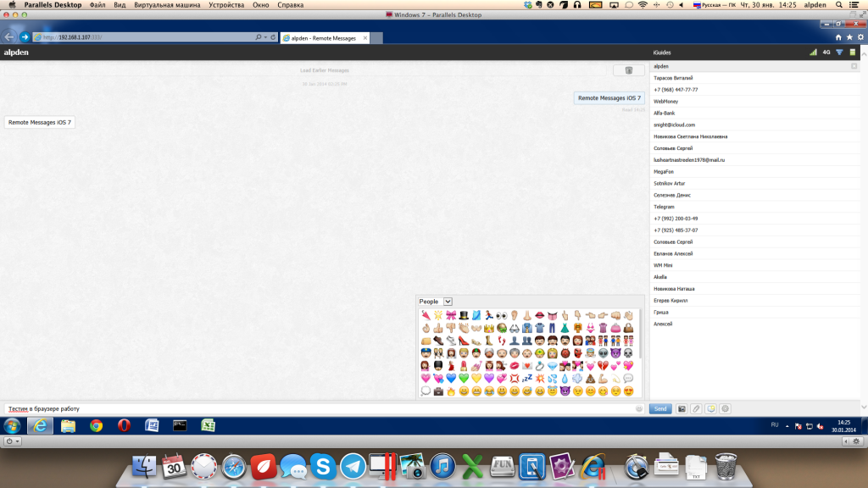Image resolution: width=868 pixels, height=488 pixels.
Task: Toggle the emoji smiley in message field
Action: (x=639, y=409)
